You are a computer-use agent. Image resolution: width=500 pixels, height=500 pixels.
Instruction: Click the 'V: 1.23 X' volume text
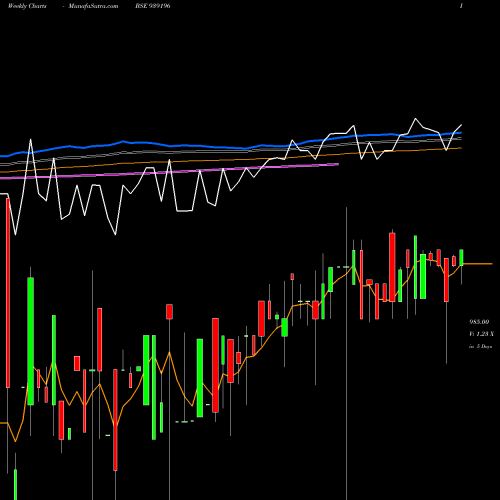click(x=481, y=334)
